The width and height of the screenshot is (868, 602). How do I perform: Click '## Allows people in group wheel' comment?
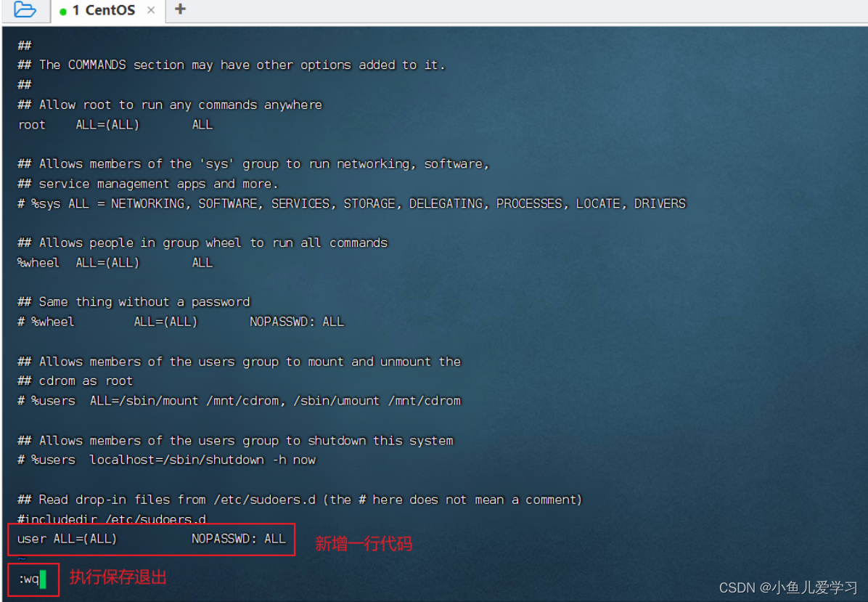pyautogui.click(x=202, y=243)
